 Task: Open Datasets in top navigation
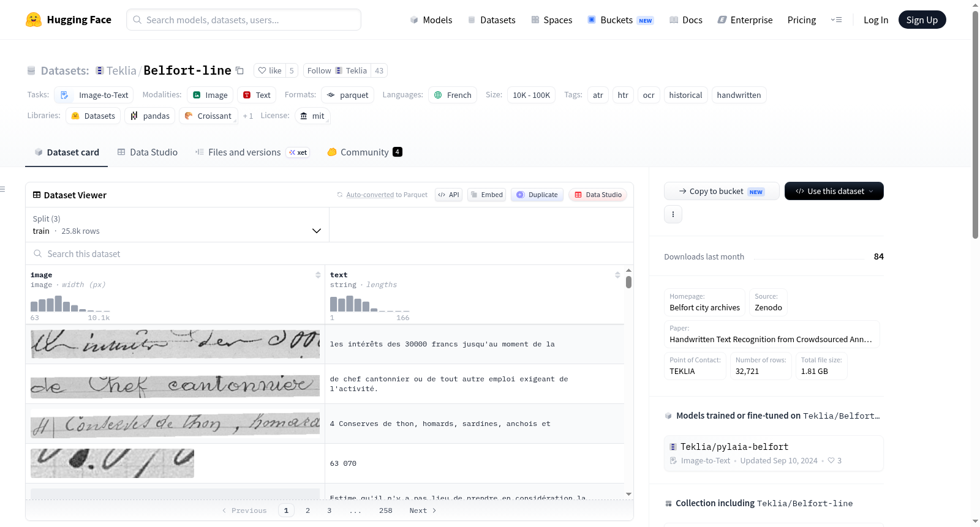[491, 20]
